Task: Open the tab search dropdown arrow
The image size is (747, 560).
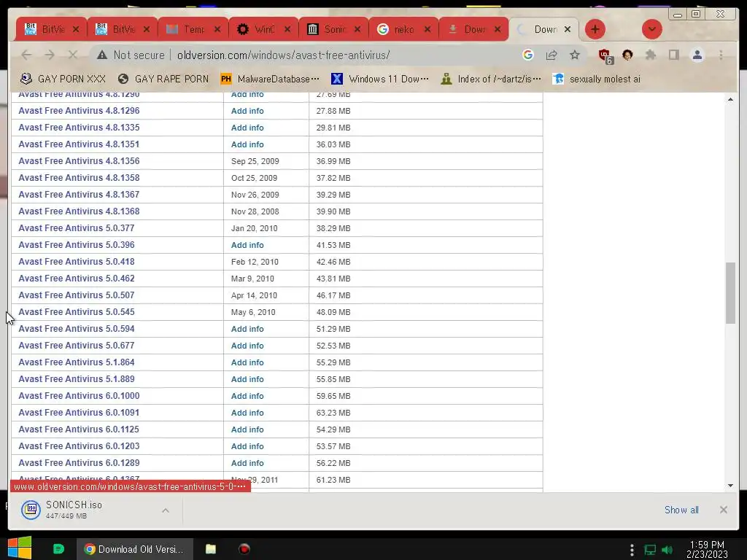Action: [x=651, y=29]
